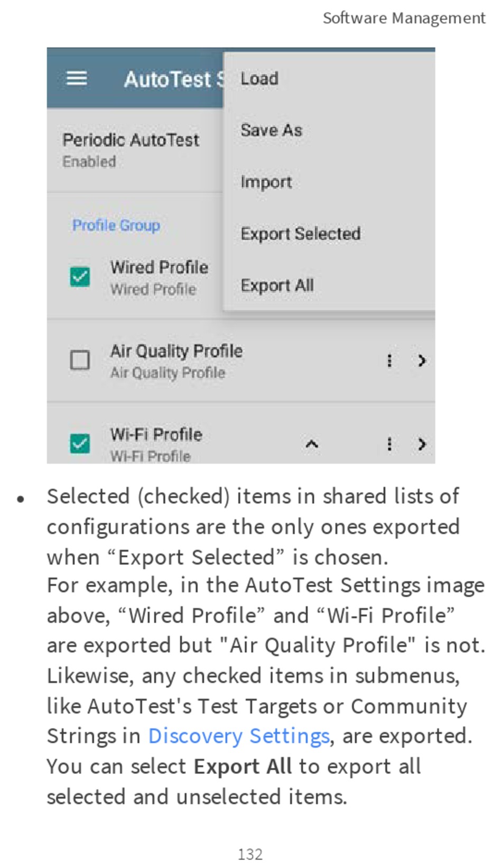502x868 pixels.
Task: Open Wi-Fi Profile overflow menu
Action: [x=389, y=444]
